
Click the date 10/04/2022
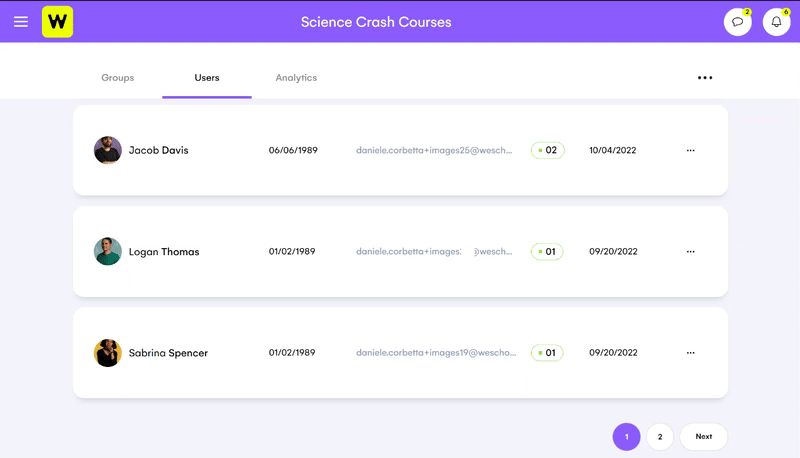(612, 150)
